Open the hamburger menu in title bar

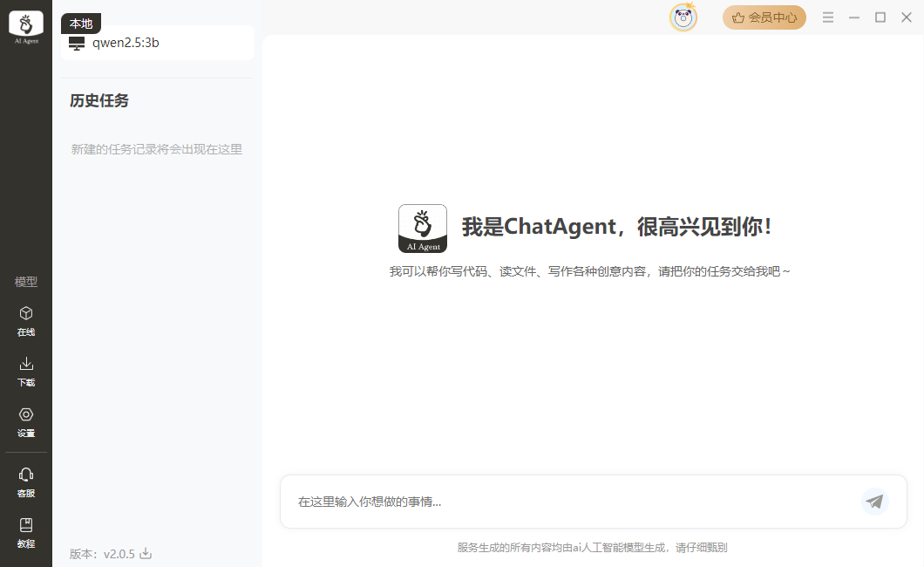828,17
